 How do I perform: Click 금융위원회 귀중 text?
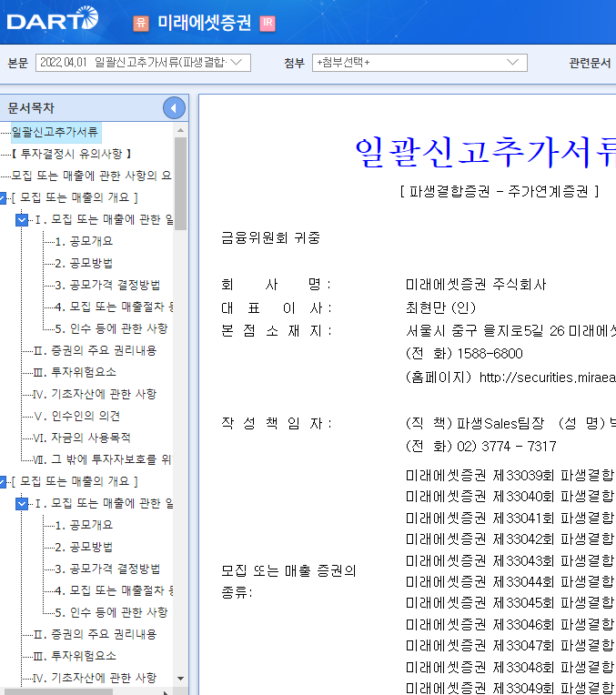pos(270,238)
